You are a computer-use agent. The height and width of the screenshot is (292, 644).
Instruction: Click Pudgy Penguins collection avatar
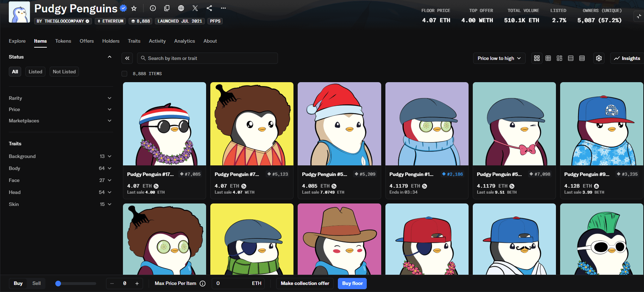(x=19, y=12)
